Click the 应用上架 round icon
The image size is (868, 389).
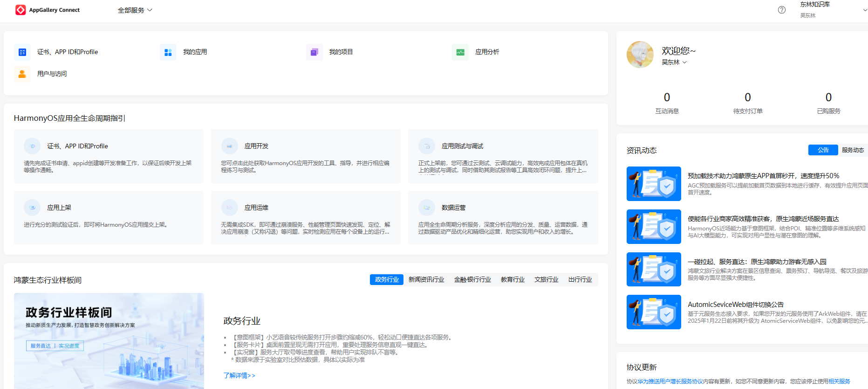(x=32, y=208)
